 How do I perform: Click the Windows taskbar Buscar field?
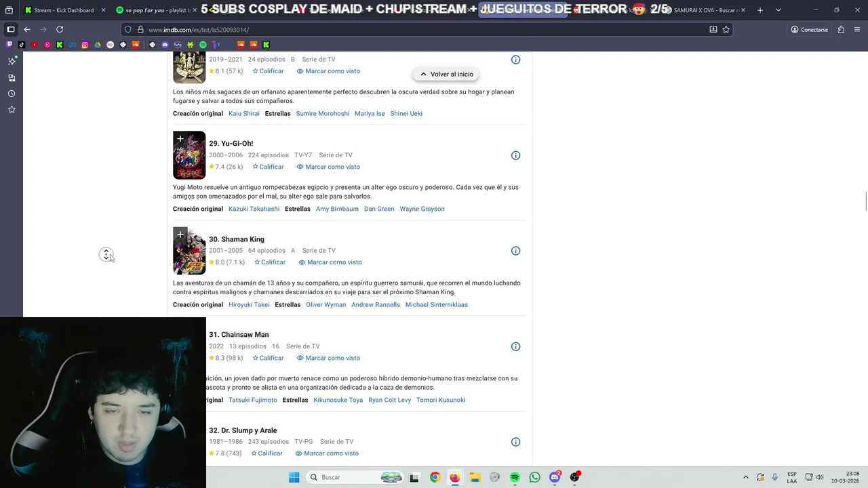click(x=355, y=477)
